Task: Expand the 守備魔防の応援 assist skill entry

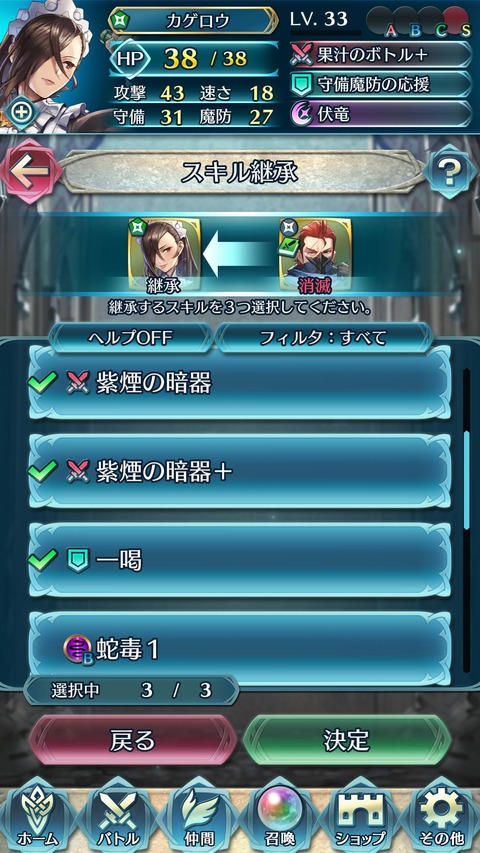Action: [380, 84]
